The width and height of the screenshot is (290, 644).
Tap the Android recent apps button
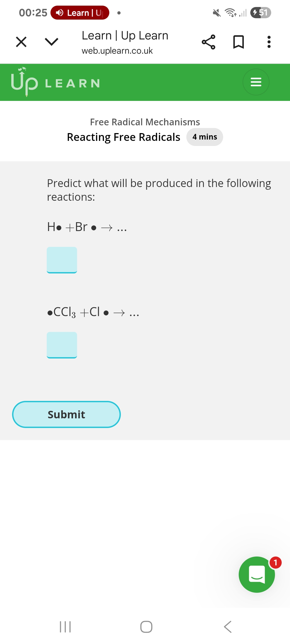pos(65,627)
